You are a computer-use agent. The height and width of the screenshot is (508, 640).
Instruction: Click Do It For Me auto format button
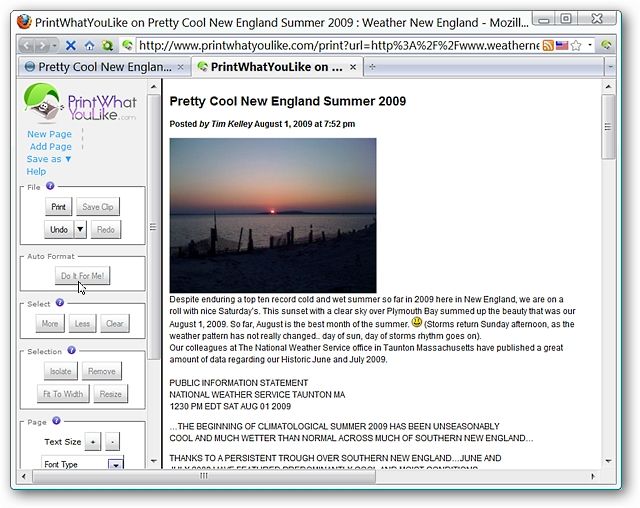tap(82, 276)
